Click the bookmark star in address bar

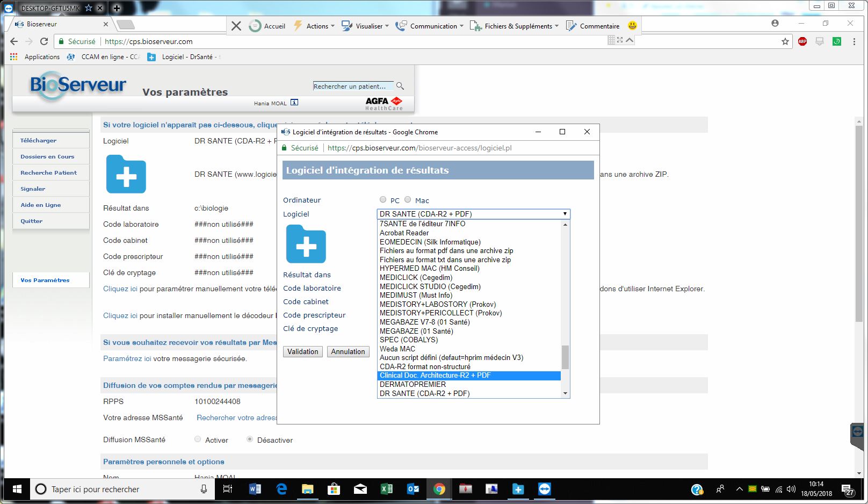pyautogui.click(x=785, y=41)
